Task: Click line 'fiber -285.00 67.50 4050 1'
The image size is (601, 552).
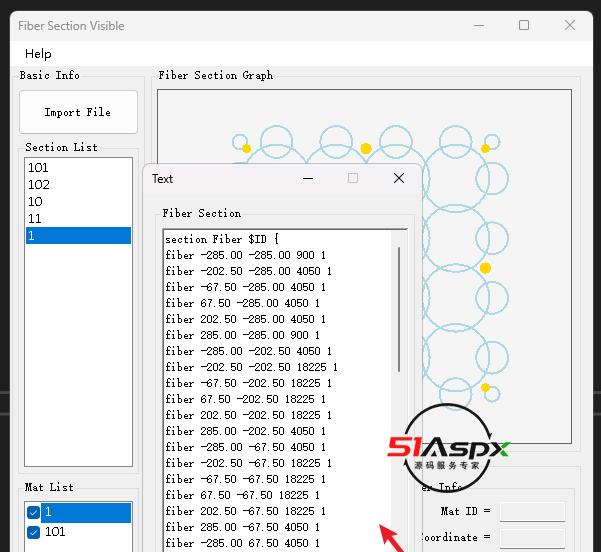Action: click(x=242, y=543)
